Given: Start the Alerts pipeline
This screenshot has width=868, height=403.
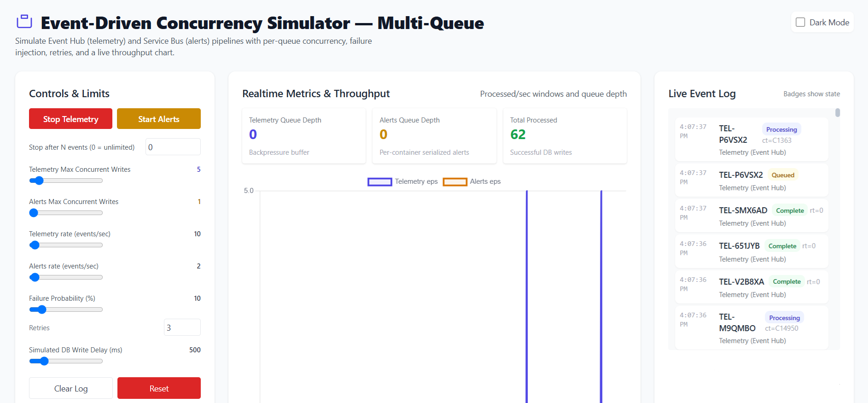Looking at the screenshot, I should point(159,119).
